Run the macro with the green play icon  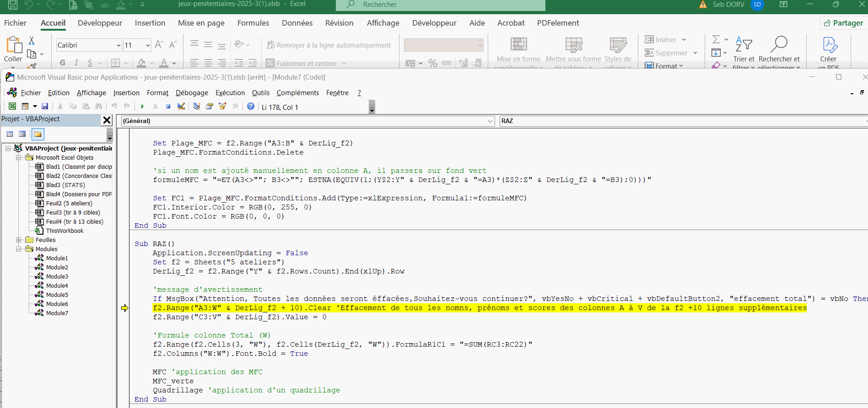(x=142, y=107)
